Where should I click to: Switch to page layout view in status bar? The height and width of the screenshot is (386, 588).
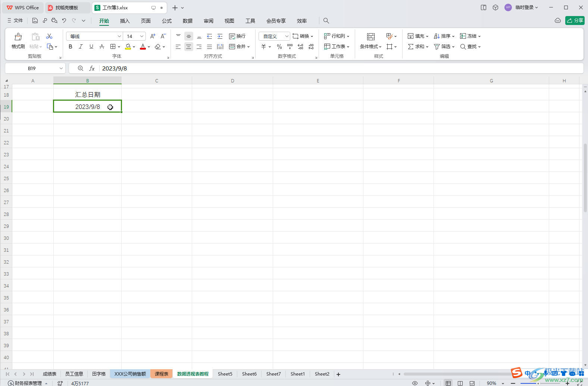click(x=460, y=383)
